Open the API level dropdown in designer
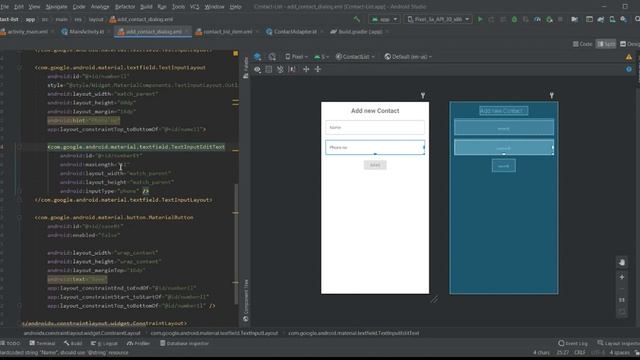Image resolution: width=640 pixels, height=360 pixels. (322, 57)
